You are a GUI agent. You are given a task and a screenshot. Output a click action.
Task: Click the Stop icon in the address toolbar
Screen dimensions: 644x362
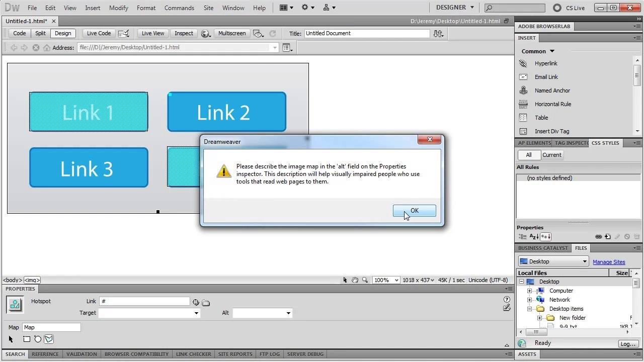pos(36,48)
